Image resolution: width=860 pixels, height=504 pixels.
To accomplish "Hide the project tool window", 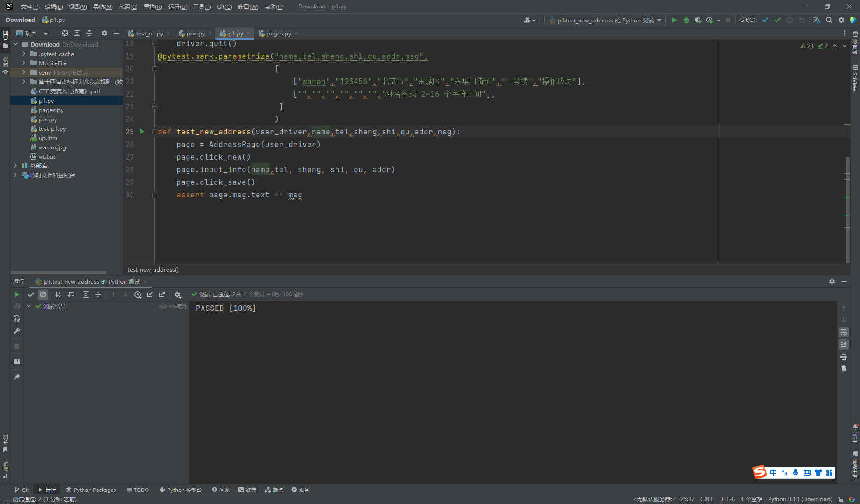I will pos(117,33).
